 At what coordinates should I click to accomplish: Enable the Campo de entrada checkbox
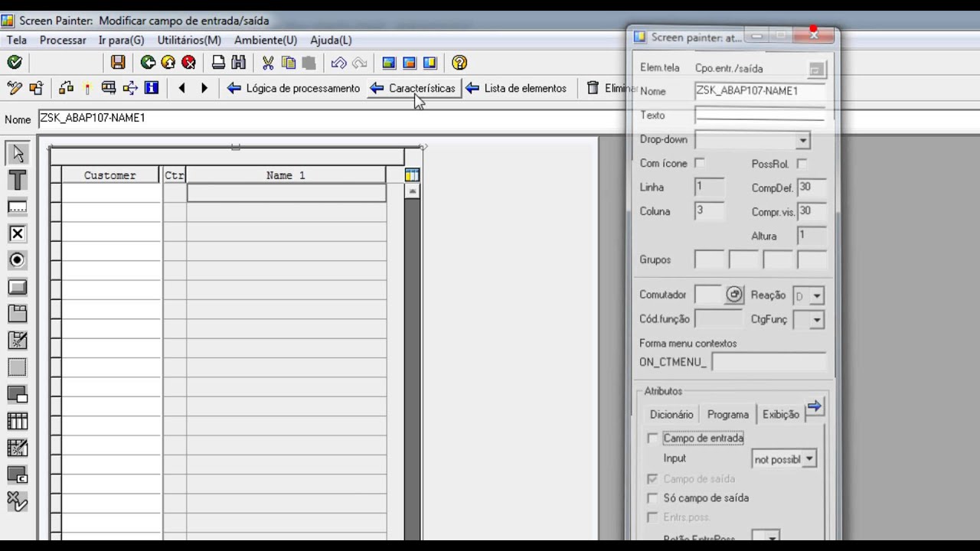coord(652,439)
